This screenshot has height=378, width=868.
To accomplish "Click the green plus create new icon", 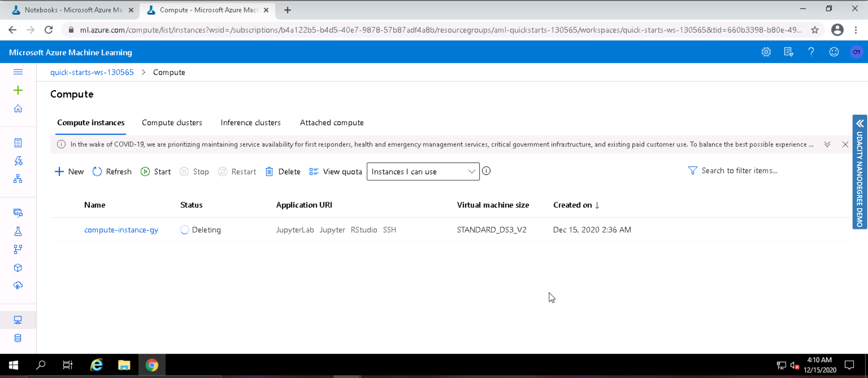I will coord(18,90).
